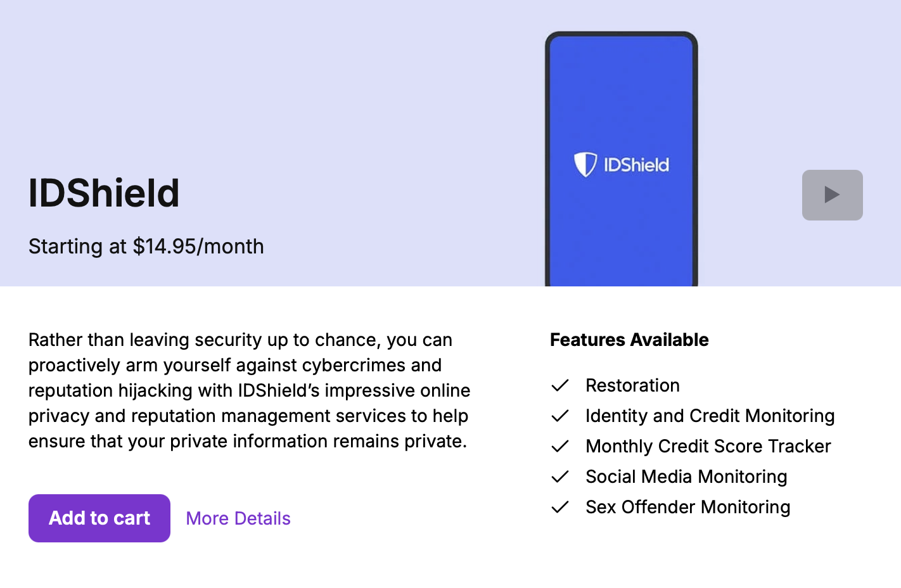Screen dimensions: 901x588
Task: Click the Social Media Monitoring label
Action: pyautogui.click(x=686, y=476)
